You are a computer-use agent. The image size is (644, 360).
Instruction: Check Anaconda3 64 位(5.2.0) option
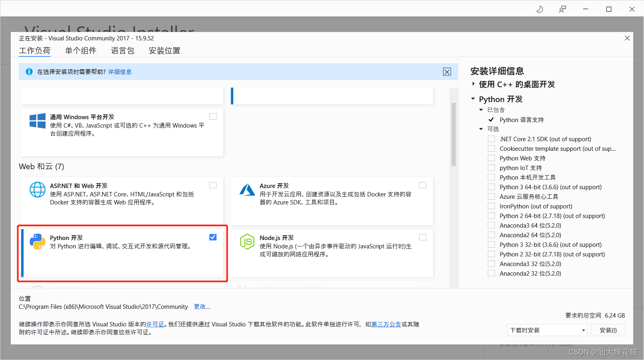click(x=491, y=225)
